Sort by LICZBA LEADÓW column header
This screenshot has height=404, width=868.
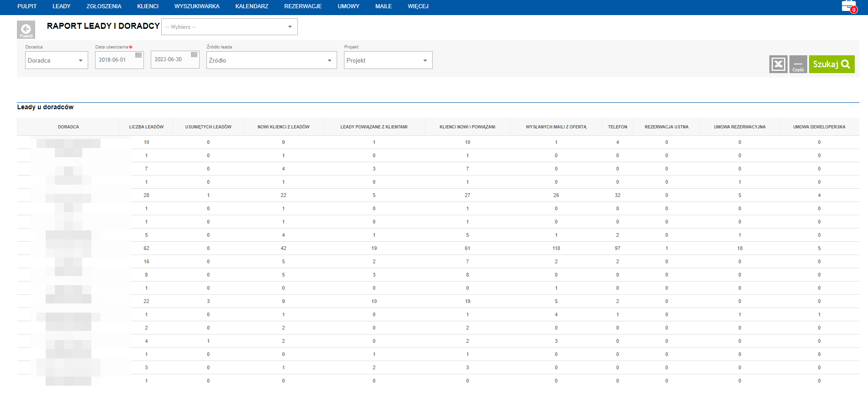click(x=146, y=127)
